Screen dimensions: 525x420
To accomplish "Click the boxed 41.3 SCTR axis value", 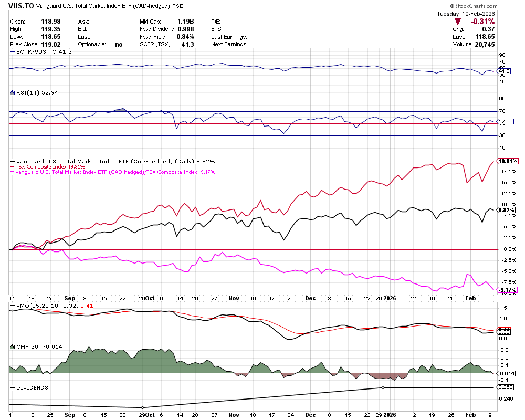I will point(504,71).
